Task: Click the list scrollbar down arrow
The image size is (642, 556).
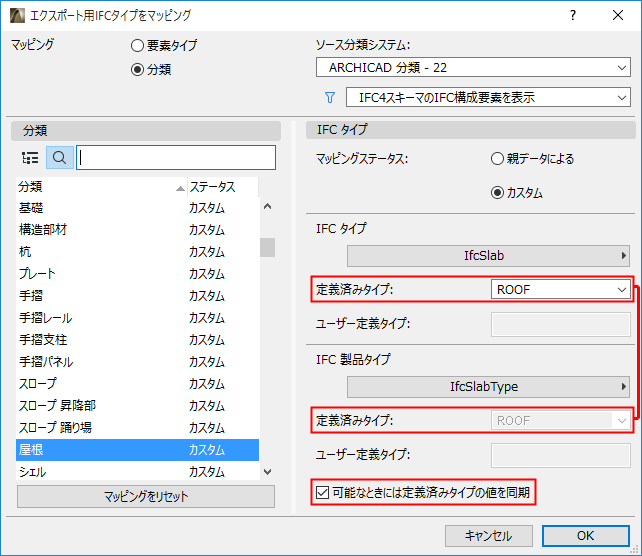Action: [267, 472]
